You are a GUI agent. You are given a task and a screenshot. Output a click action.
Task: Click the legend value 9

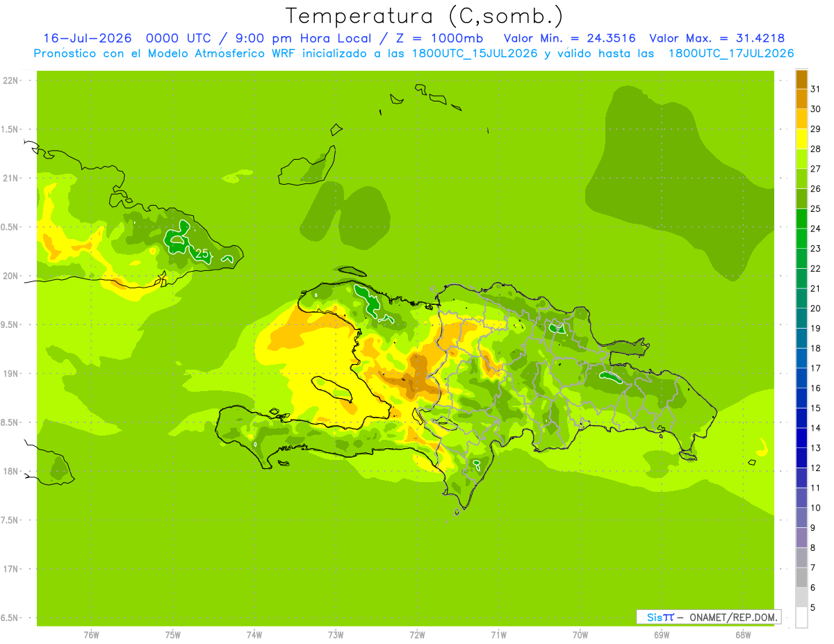coord(813,528)
